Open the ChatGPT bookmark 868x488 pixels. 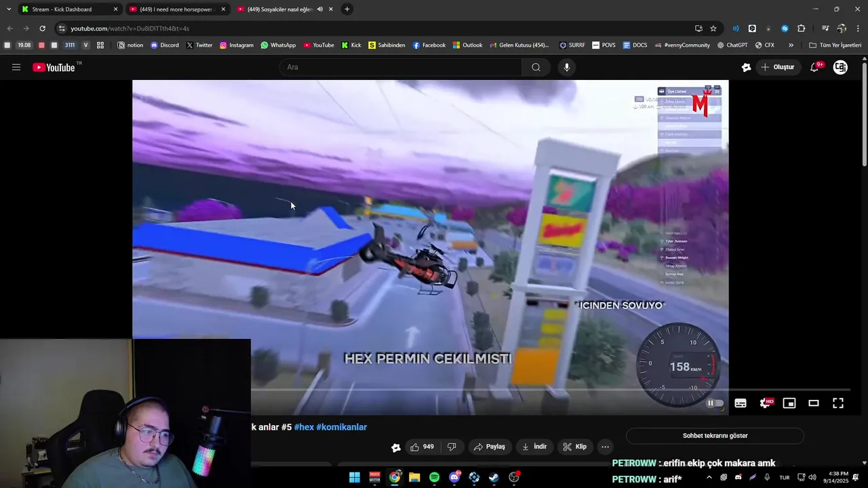point(732,45)
